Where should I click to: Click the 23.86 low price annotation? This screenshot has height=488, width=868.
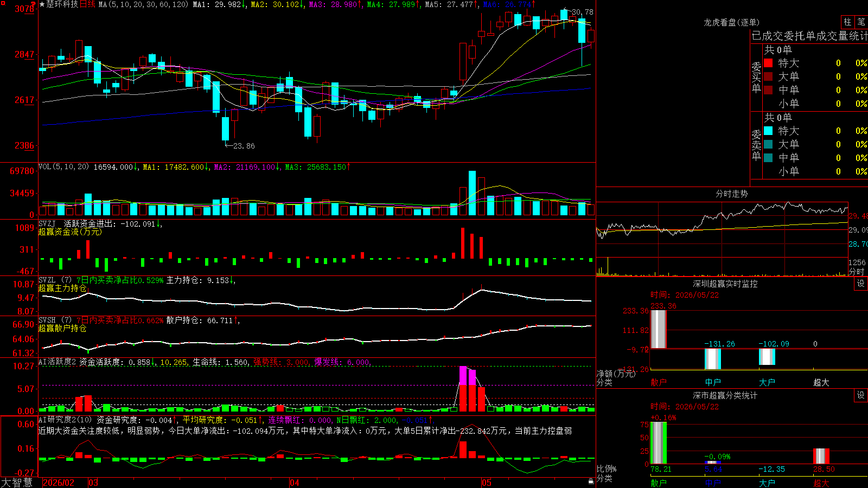pyautogui.click(x=244, y=146)
